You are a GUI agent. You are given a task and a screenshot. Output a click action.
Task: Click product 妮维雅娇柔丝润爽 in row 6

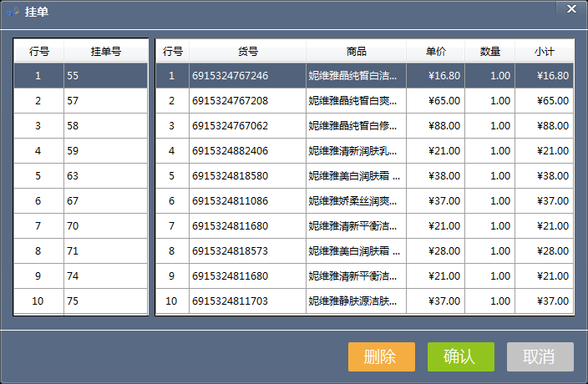click(356, 201)
